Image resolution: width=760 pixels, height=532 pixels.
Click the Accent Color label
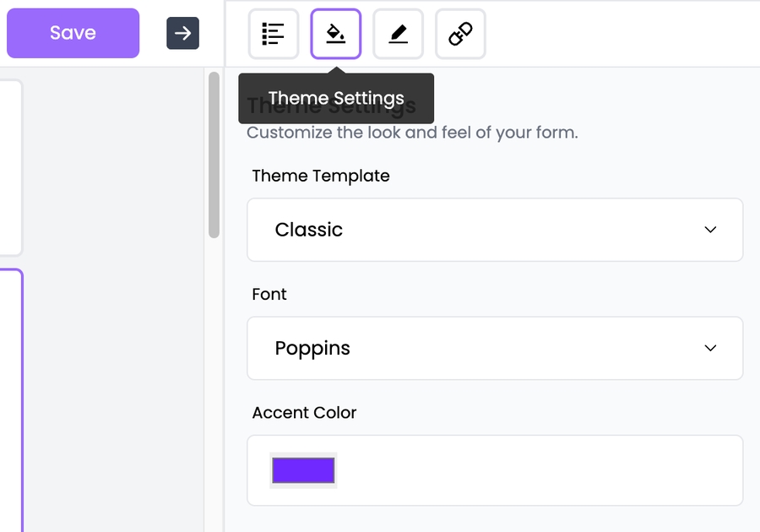coord(304,412)
